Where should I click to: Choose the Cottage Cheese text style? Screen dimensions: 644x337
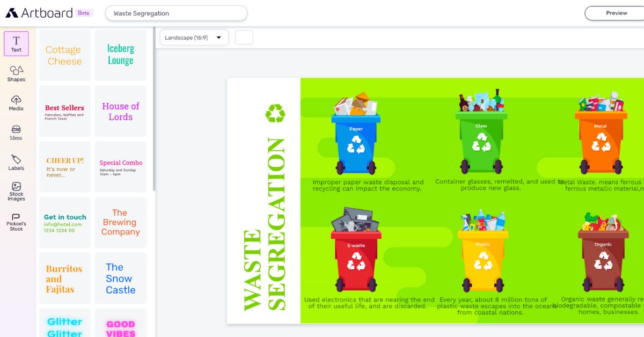coord(65,55)
